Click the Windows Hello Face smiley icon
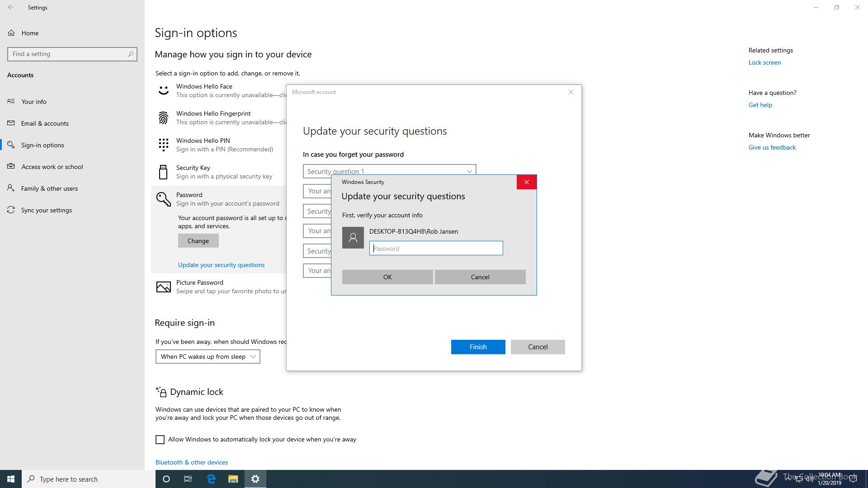 coord(163,90)
